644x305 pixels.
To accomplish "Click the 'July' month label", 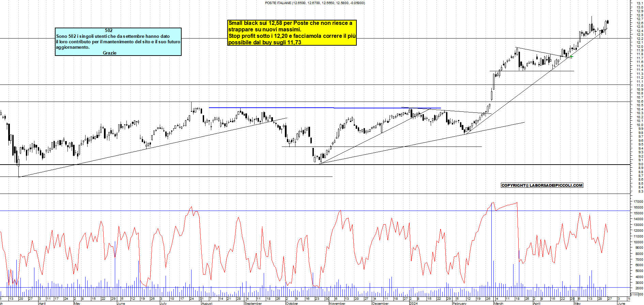I will [164, 303].
